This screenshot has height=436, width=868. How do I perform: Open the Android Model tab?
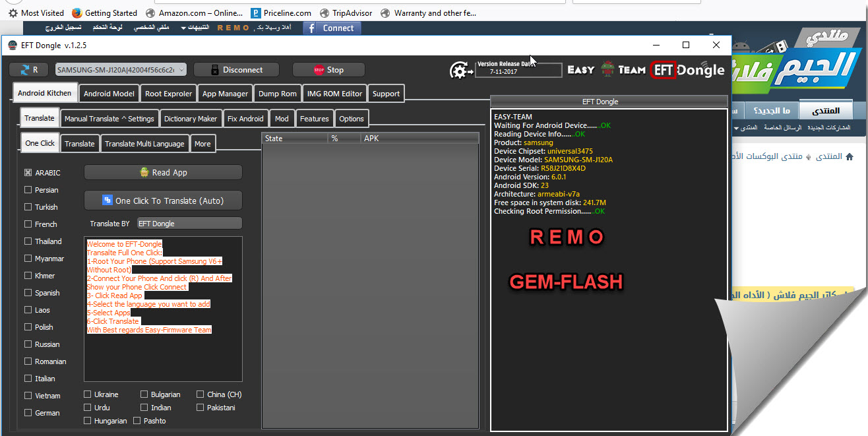click(109, 94)
